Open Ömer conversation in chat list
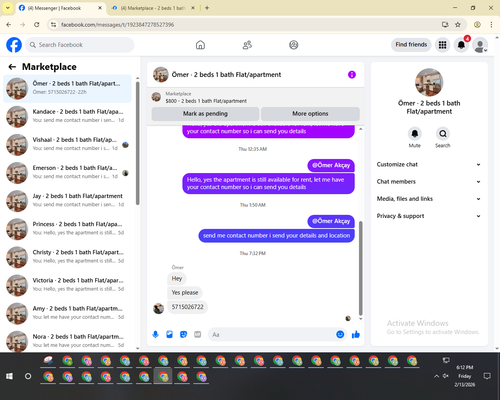Image resolution: width=500 pixels, height=400 pixels. coord(67,89)
